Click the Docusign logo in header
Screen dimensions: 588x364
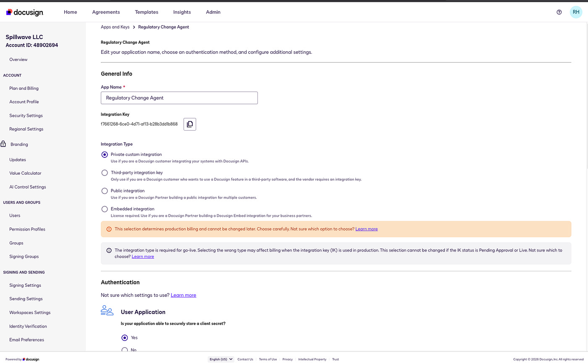pos(25,12)
